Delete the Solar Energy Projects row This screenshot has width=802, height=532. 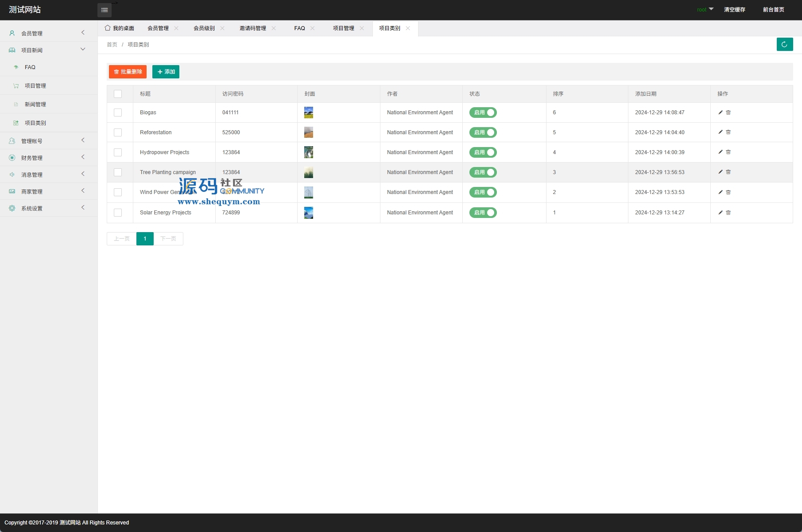728,213
